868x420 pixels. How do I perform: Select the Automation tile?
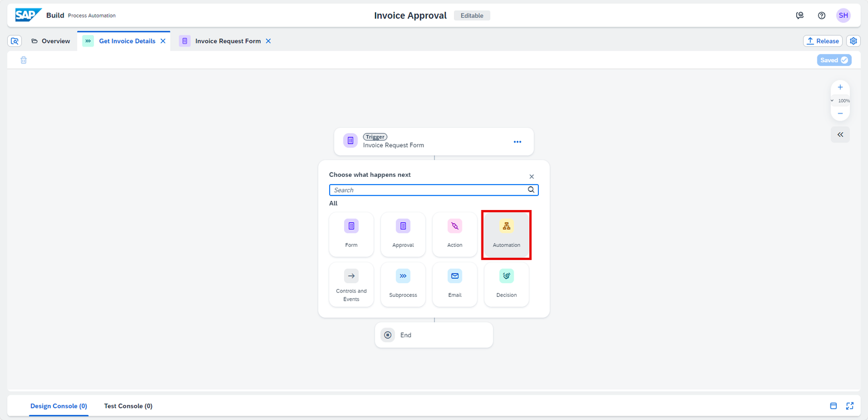[506, 234]
